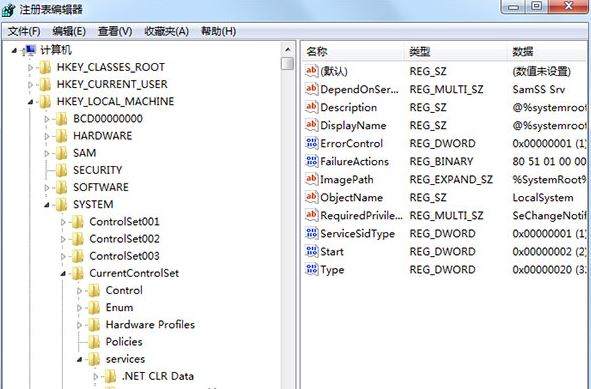
Task: Click the Computer root icon in tree
Action: [x=29, y=50]
